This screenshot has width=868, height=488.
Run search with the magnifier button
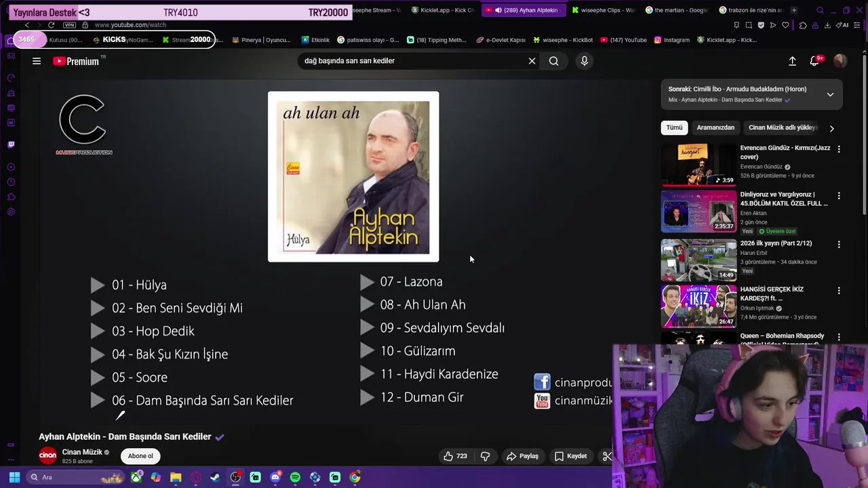pos(554,61)
